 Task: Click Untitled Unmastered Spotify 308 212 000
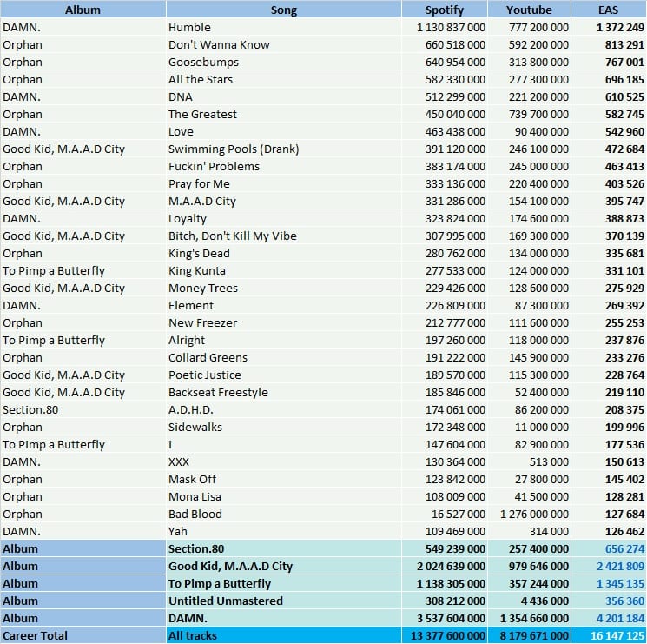coord(455,601)
